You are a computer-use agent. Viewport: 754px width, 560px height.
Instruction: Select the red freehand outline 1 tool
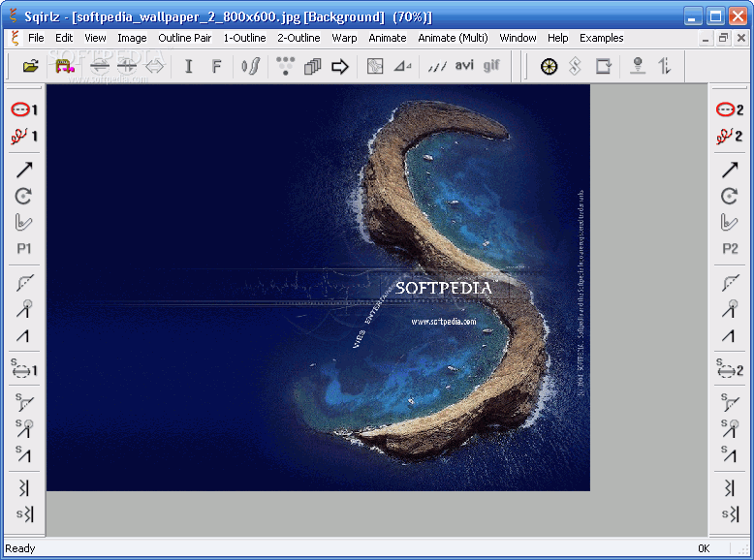point(24,136)
